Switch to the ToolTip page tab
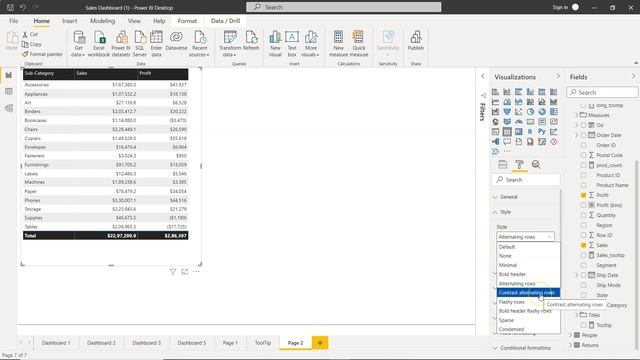Screen dimensions: 640x360 (x=263, y=343)
